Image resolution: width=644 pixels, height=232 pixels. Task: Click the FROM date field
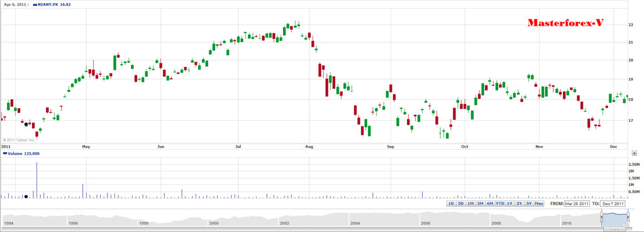(x=577, y=204)
